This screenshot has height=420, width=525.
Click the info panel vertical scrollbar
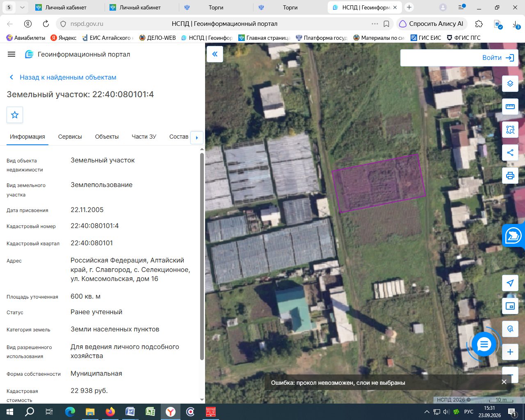pyautogui.click(x=202, y=256)
